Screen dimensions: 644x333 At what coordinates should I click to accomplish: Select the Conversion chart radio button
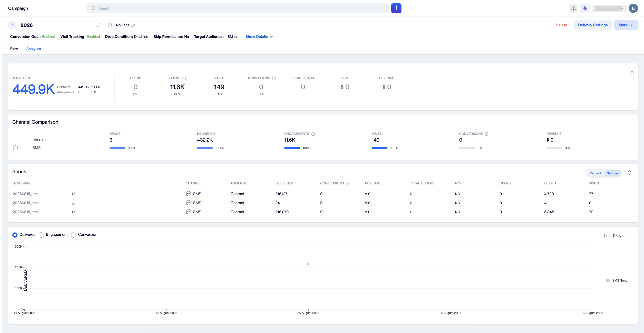point(74,235)
